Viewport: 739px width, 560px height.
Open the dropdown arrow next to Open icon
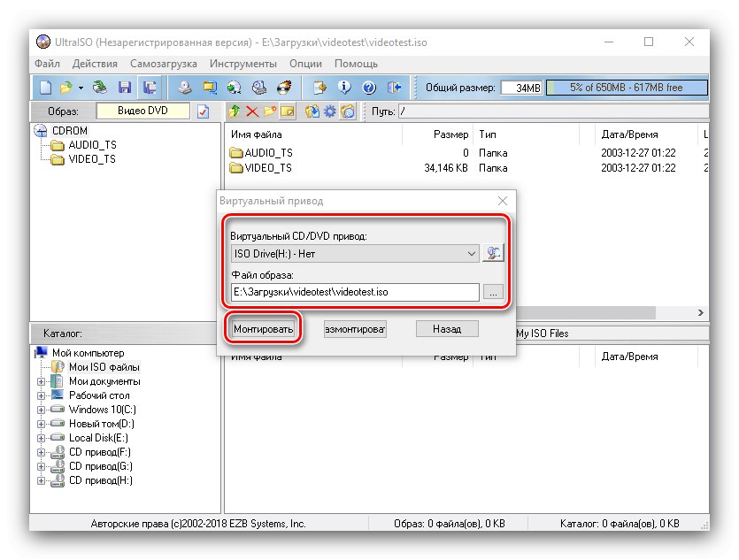pyautogui.click(x=81, y=88)
